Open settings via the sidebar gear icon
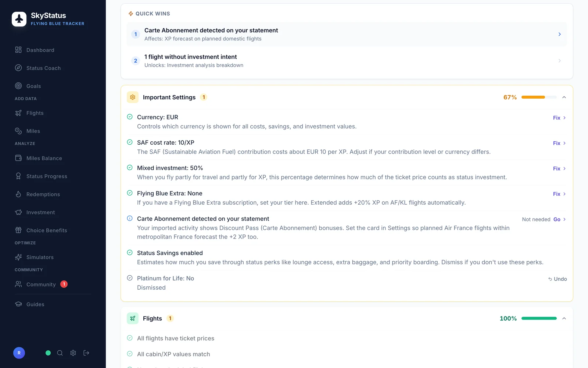 (x=73, y=353)
